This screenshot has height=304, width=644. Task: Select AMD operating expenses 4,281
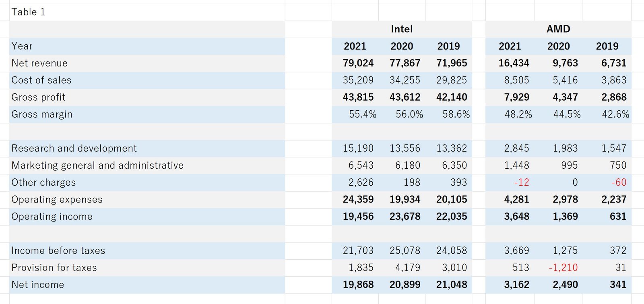pos(516,200)
